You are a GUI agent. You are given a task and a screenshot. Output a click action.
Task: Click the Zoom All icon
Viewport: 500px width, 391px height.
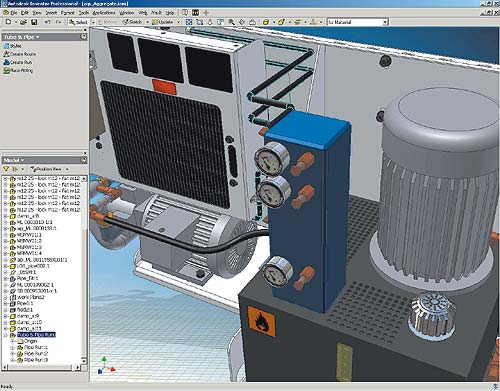pyautogui.click(x=189, y=22)
